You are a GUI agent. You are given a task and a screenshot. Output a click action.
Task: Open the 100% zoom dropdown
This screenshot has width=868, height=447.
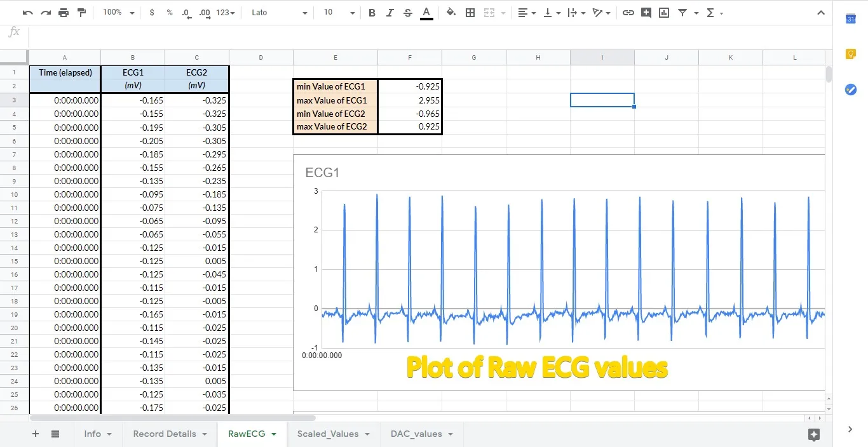pyautogui.click(x=118, y=13)
